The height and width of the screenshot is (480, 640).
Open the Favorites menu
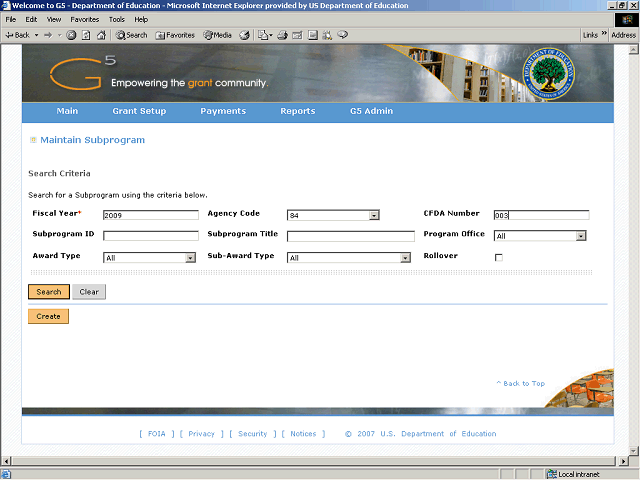pos(84,19)
